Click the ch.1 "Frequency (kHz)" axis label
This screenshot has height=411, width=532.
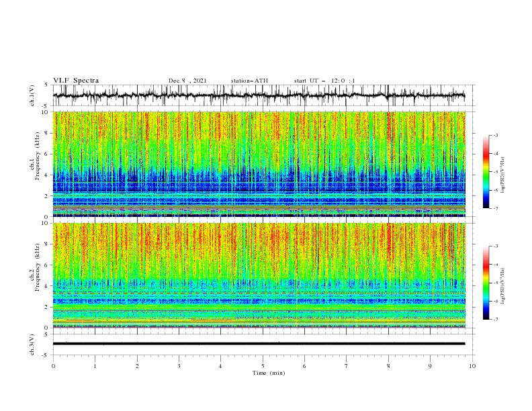click(38, 154)
